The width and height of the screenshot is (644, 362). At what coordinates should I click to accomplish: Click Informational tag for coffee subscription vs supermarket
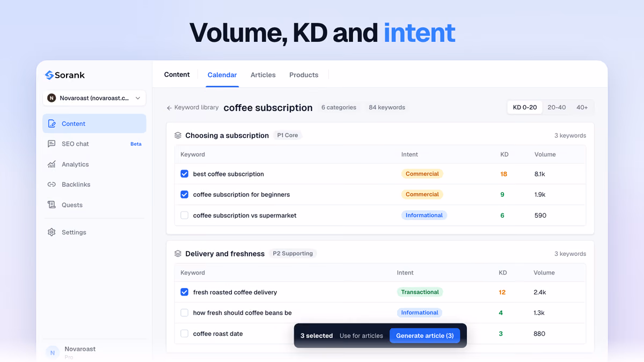pos(424,215)
